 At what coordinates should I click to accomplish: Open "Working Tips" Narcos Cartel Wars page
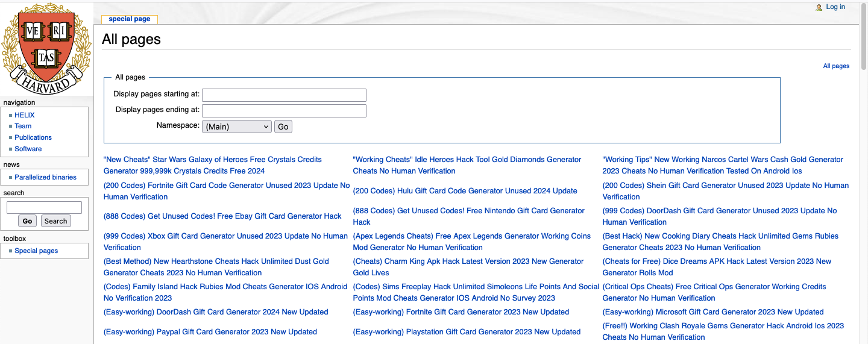[723, 165]
